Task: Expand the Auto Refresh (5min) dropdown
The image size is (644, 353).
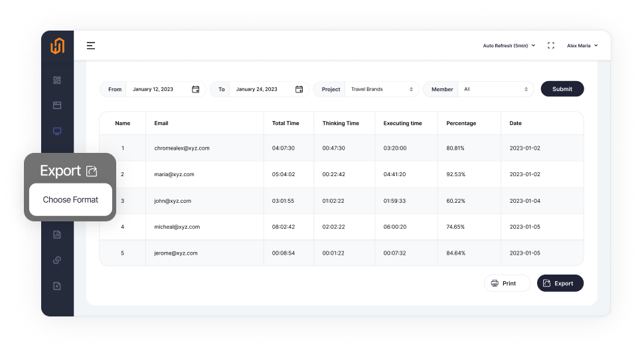Action: tap(509, 46)
